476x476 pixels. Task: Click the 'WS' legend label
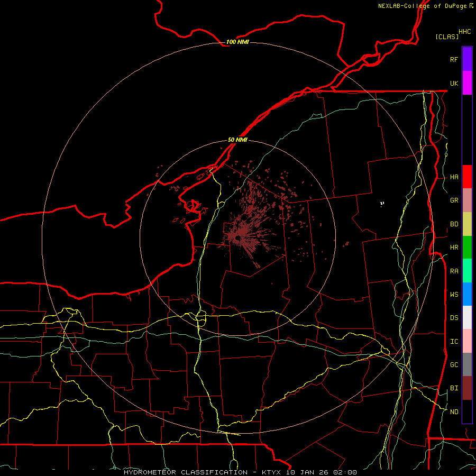(454, 294)
